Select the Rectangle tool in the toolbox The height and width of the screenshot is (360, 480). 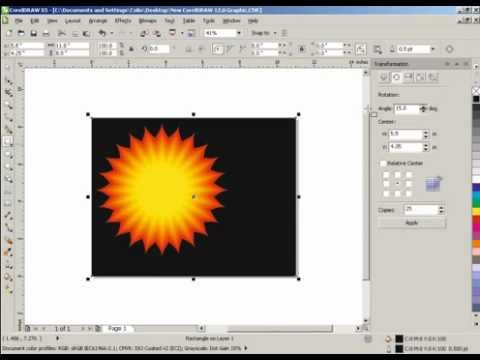coord(8,141)
